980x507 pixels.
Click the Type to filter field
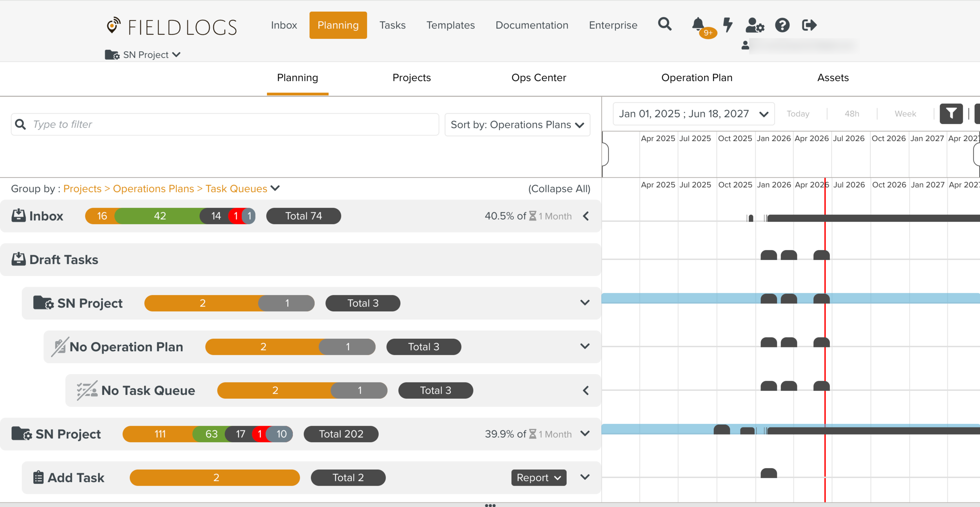click(225, 124)
